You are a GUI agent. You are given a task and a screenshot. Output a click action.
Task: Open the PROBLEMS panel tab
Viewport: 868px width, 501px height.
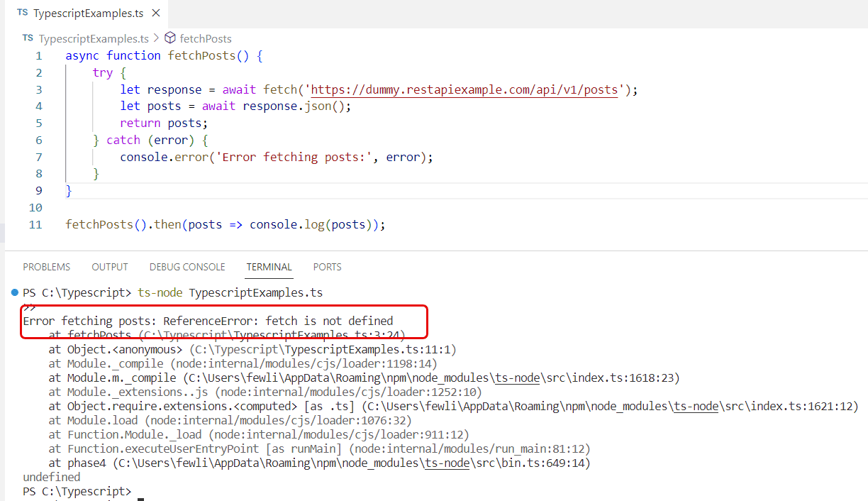click(x=47, y=267)
